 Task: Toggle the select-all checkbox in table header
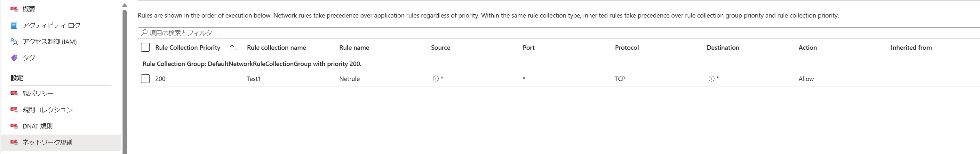[x=145, y=48]
